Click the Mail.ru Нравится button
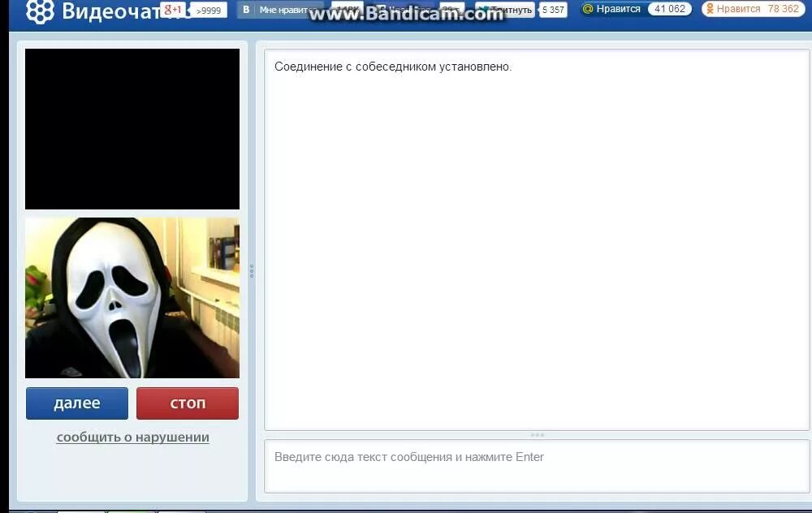Screen dimensions: 812x513 (x=612, y=9)
